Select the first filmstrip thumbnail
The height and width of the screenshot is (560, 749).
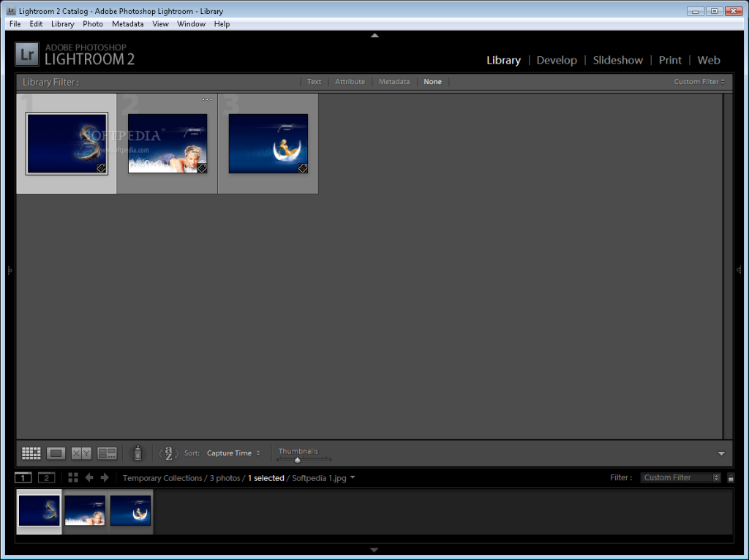[x=39, y=510]
